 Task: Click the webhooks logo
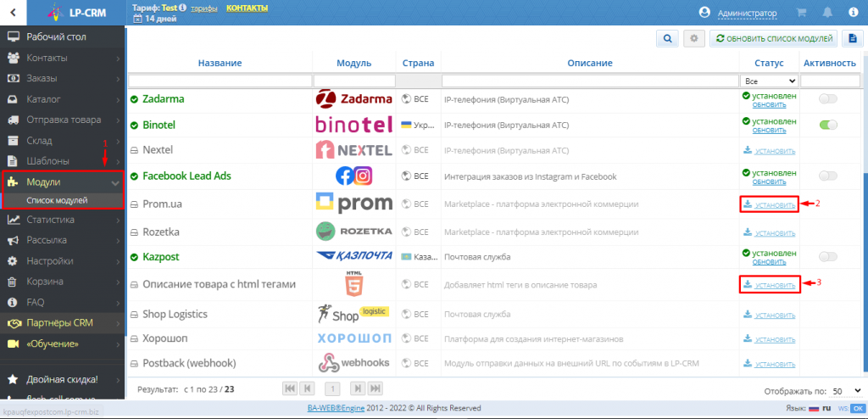tap(353, 363)
